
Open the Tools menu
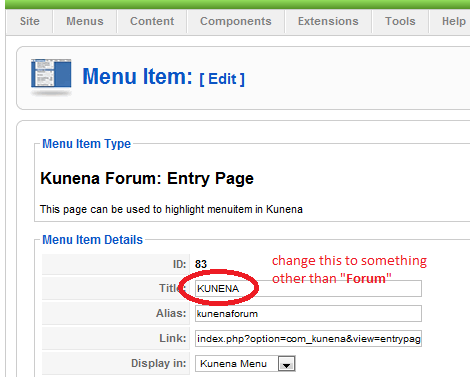pyautogui.click(x=400, y=21)
